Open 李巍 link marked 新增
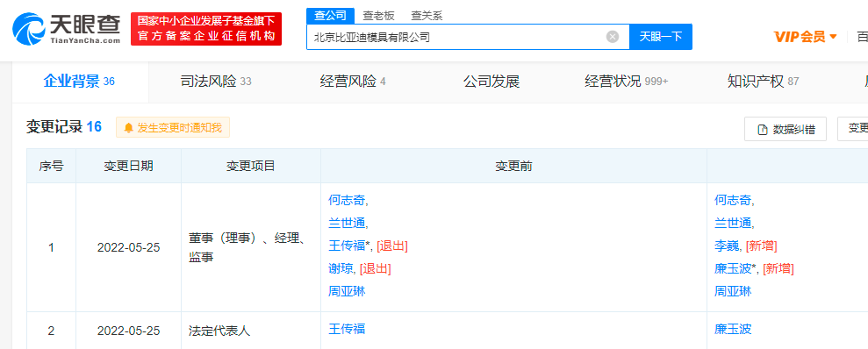Image resolution: width=868 pixels, height=349 pixels. pos(727,246)
